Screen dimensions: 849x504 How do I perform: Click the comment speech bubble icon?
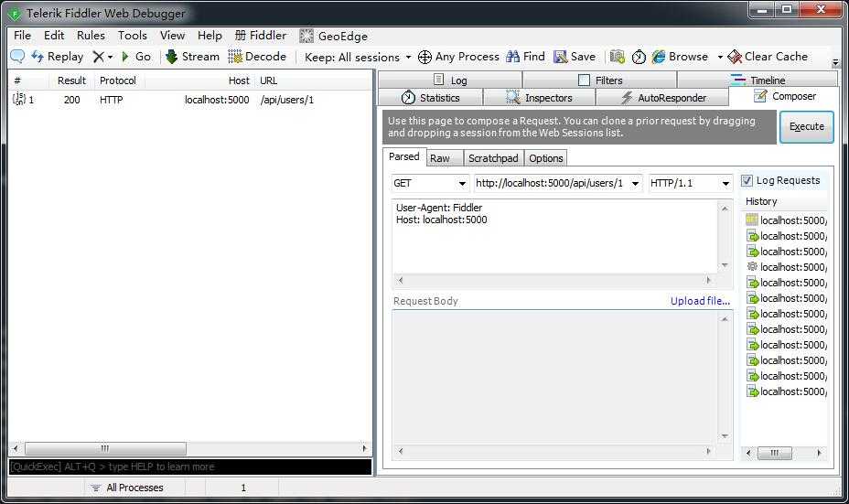pos(17,57)
